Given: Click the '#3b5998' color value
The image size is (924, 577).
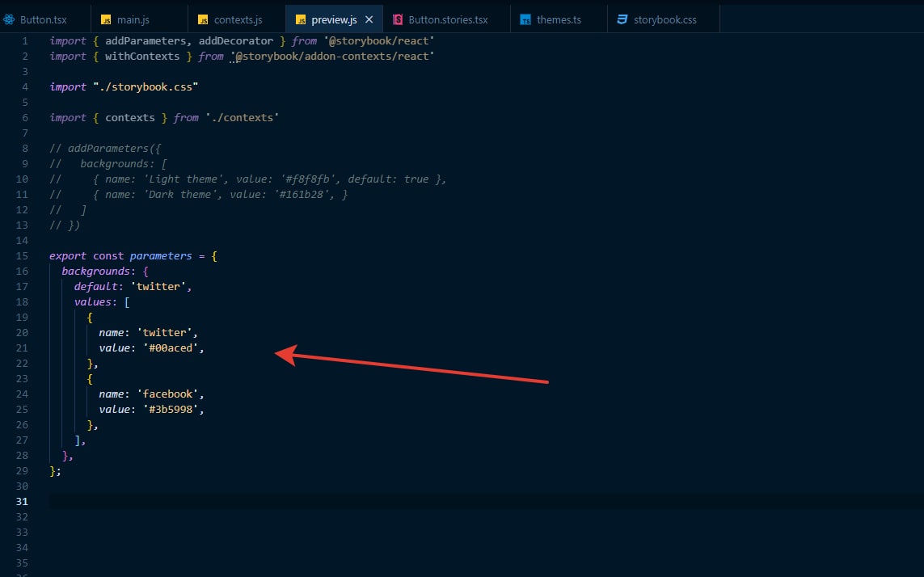Looking at the screenshot, I should click(x=171, y=409).
